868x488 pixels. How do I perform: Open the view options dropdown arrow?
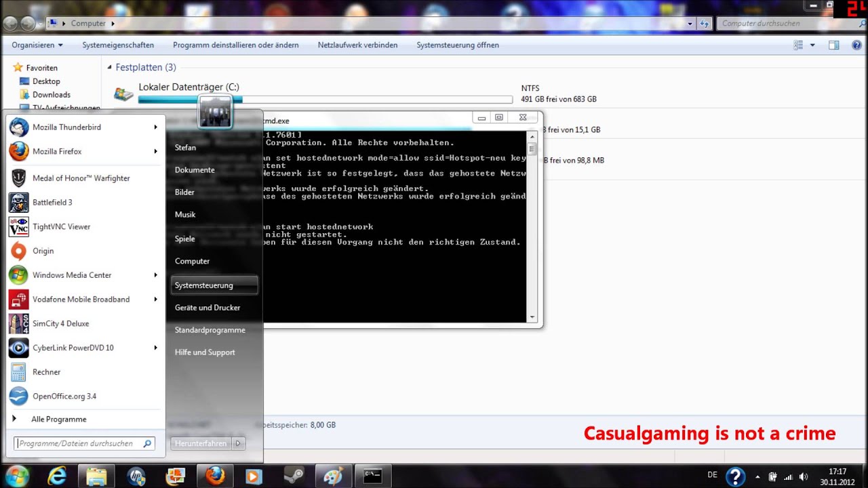tap(812, 45)
